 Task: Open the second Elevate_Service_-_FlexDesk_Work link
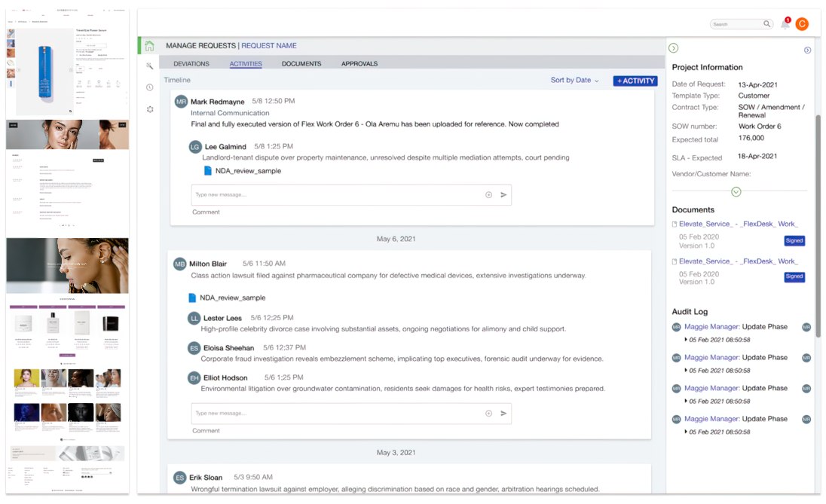point(739,261)
